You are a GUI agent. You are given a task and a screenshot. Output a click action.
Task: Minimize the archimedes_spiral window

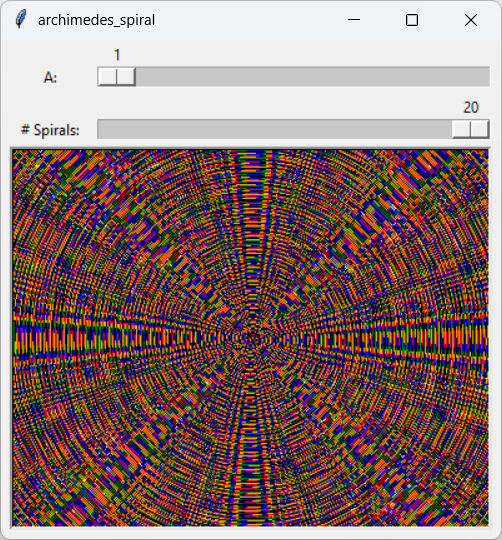(354, 20)
